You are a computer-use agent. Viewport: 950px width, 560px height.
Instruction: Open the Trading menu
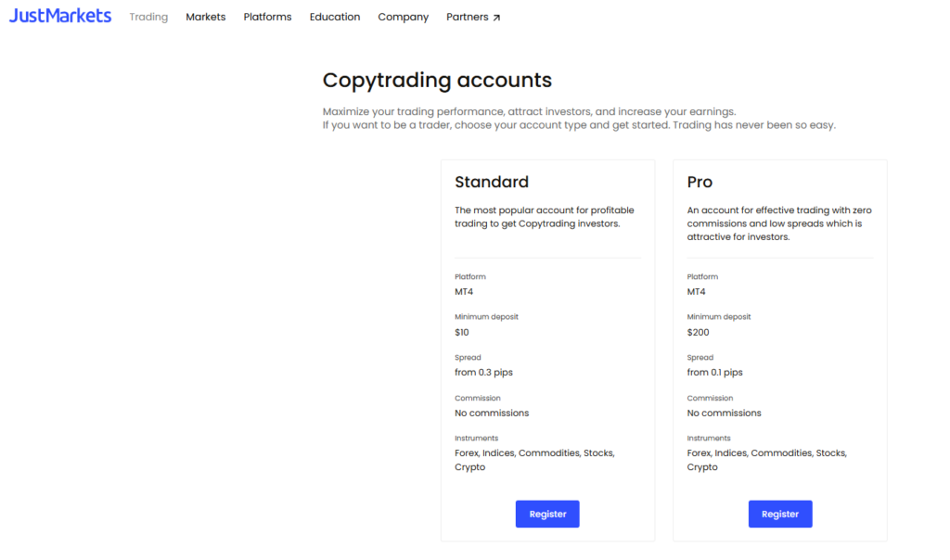coord(148,17)
